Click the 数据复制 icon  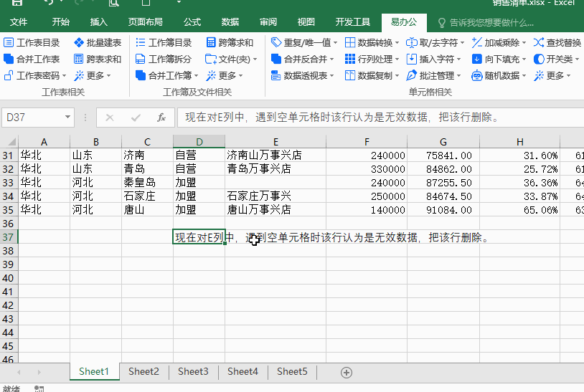(349, 75)
